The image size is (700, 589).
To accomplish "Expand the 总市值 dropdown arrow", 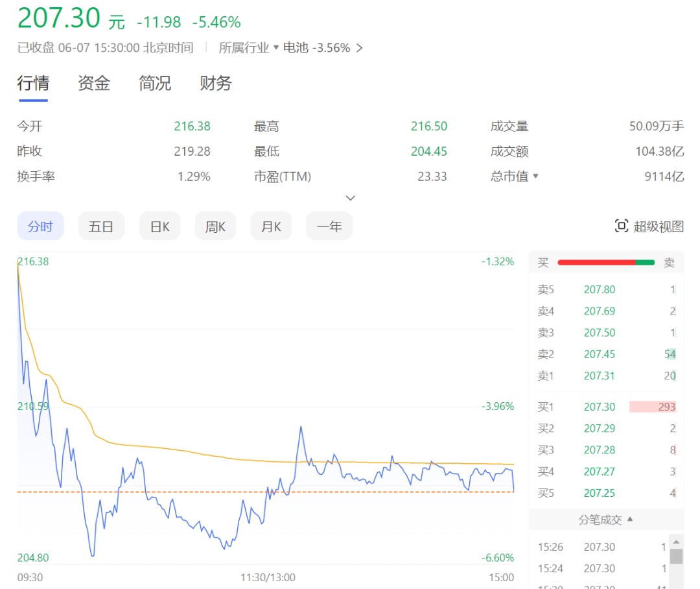I will coord(536,176).
